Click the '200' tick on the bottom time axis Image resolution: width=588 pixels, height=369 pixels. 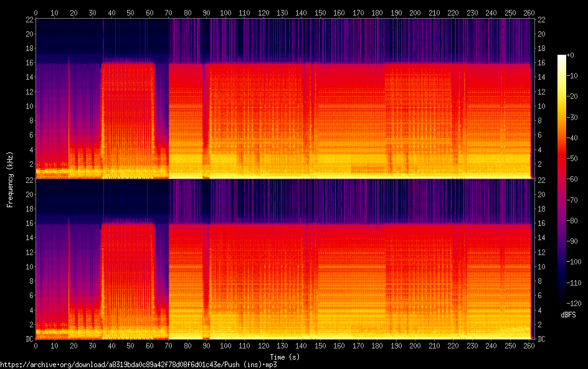coord(415,345)
